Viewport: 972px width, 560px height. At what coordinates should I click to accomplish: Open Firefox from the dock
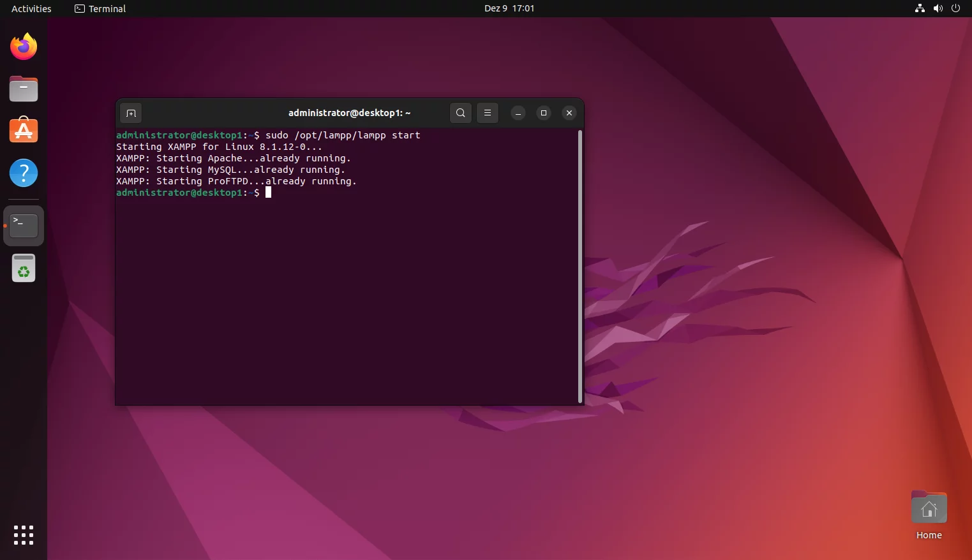click(24, 47)
